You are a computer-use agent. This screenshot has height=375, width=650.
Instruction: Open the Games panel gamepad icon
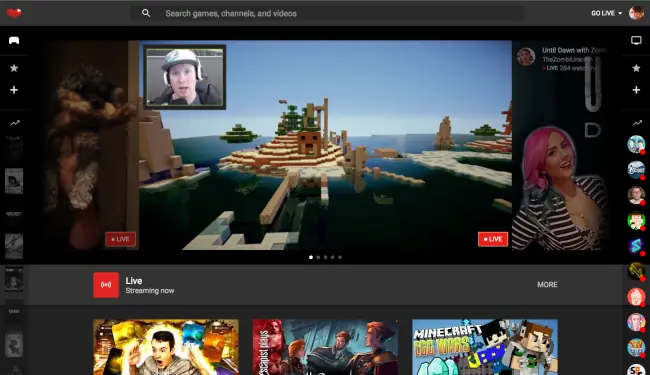(14, 40)
